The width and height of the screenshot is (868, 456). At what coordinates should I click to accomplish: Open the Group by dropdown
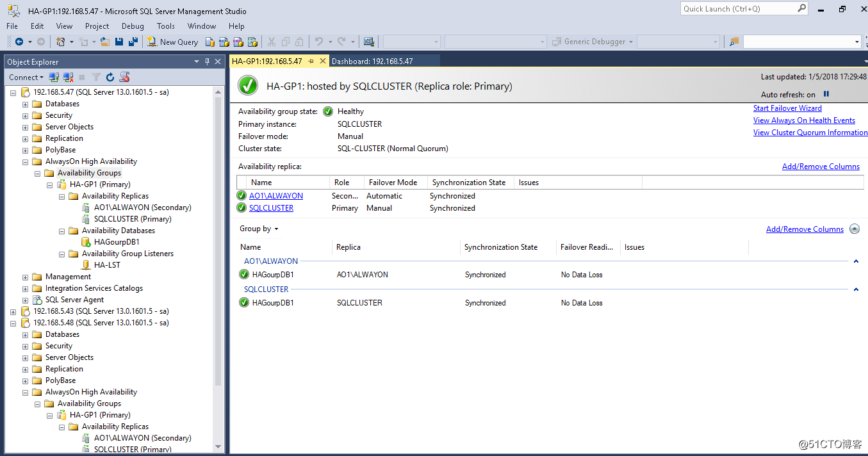[259, 229]
